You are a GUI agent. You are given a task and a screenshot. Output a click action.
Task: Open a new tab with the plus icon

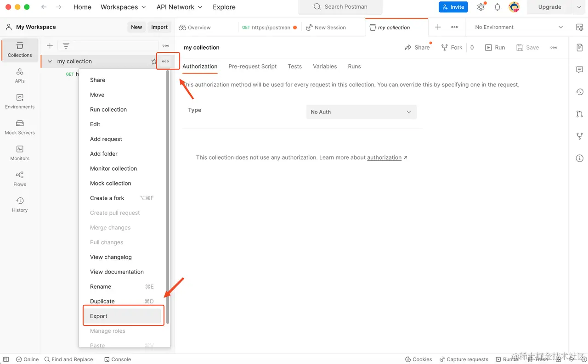(x=438, y=27)
